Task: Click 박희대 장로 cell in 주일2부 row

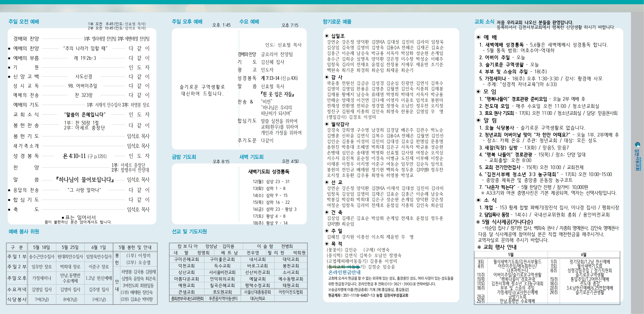Action: coord(70,267)
